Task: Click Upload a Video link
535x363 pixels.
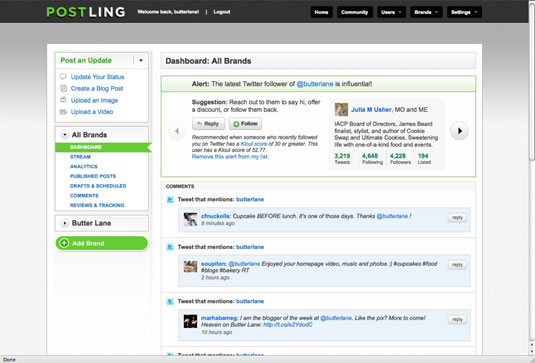Action: pos(92,112)
